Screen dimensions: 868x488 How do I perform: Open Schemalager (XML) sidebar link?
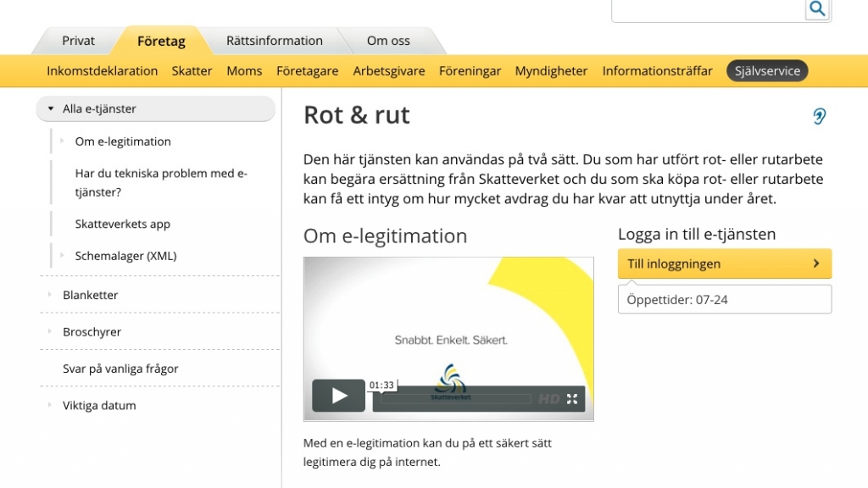click(x=125, y=256)
